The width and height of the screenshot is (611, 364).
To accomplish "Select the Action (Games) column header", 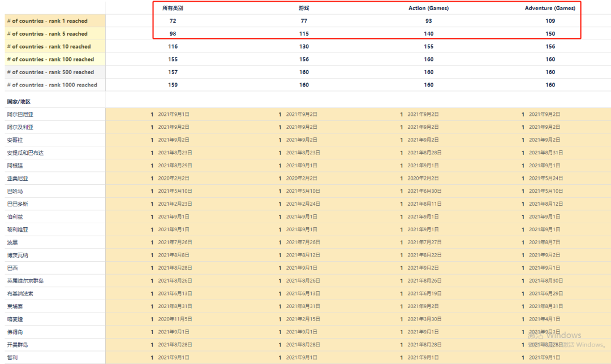I will click(x=429, y=8).
